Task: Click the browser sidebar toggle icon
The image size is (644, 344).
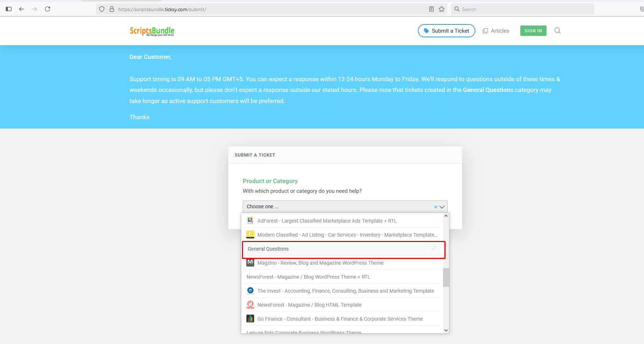Action: pos(9,9)
